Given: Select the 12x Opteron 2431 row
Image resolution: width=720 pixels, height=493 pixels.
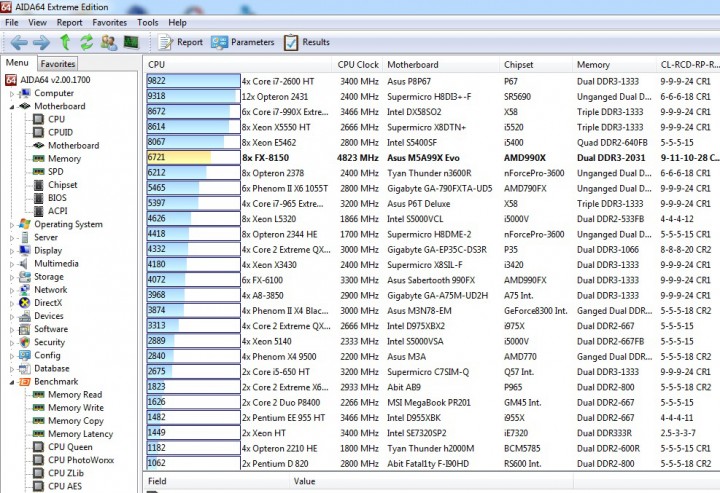Looking at the screenshot, I should (x=433, y=96).
